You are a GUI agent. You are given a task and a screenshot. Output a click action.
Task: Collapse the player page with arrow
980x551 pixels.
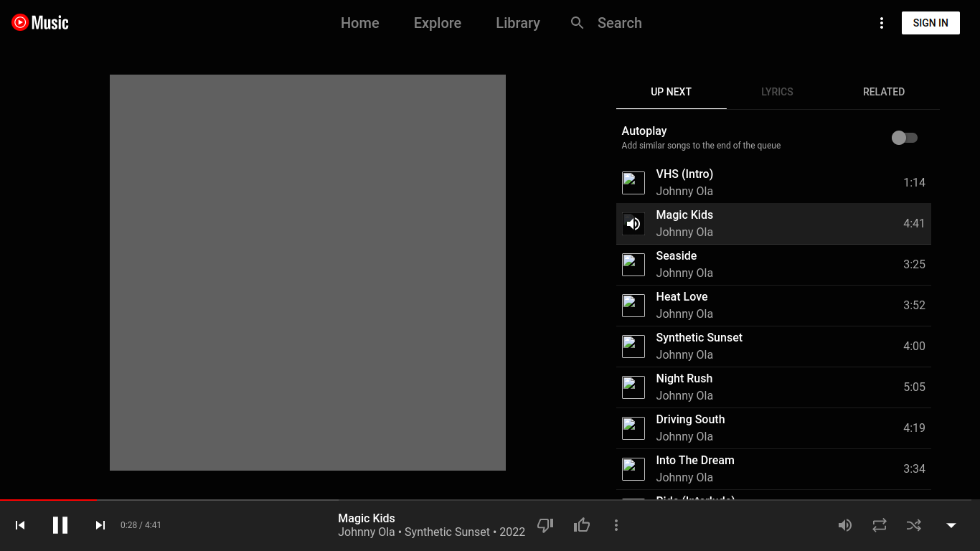click(951, 525)
